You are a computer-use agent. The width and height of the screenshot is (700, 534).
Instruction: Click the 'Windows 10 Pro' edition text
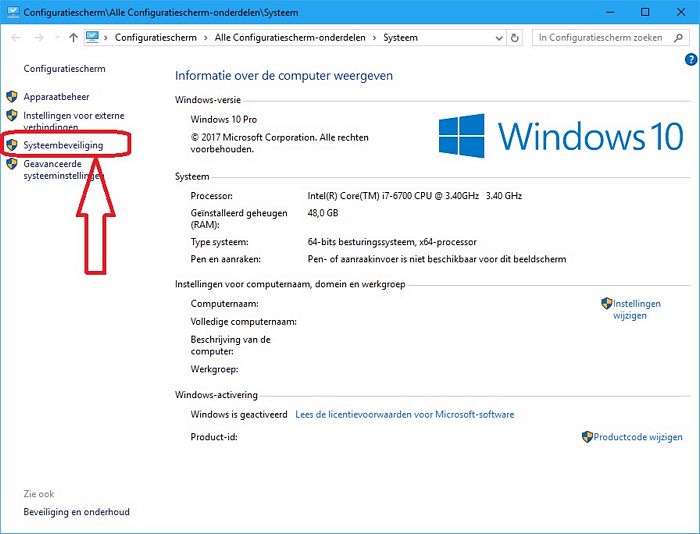tap(224, 119)
